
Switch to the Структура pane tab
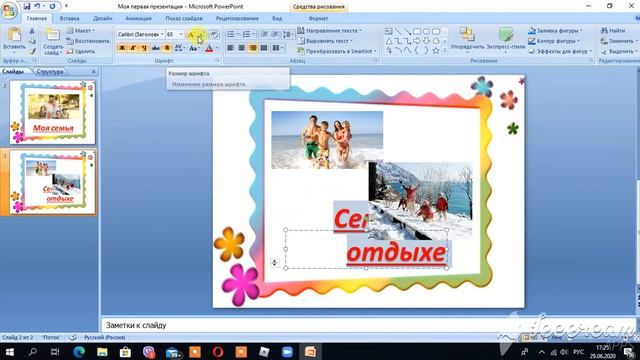(x=50, y=71)
